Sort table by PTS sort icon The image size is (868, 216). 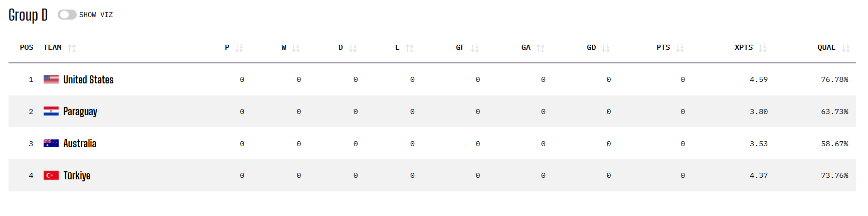pos(680,48)
